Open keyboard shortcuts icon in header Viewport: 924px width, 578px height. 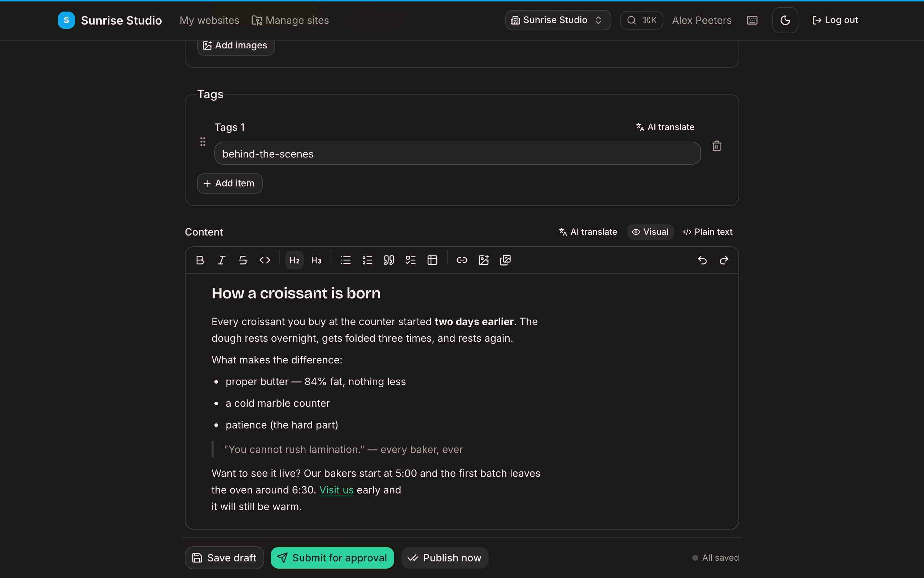coord(752,20)
